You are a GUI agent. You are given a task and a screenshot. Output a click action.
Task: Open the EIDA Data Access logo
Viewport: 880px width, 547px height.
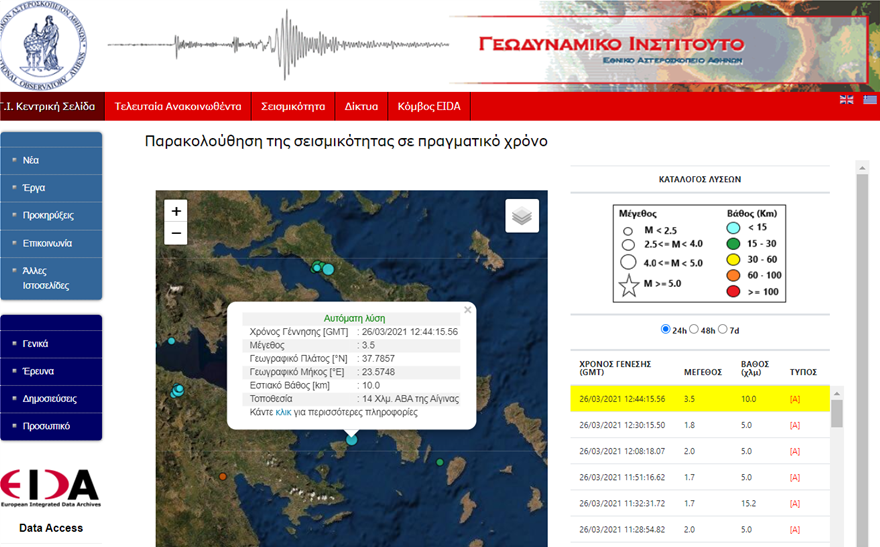coord(50,487)
